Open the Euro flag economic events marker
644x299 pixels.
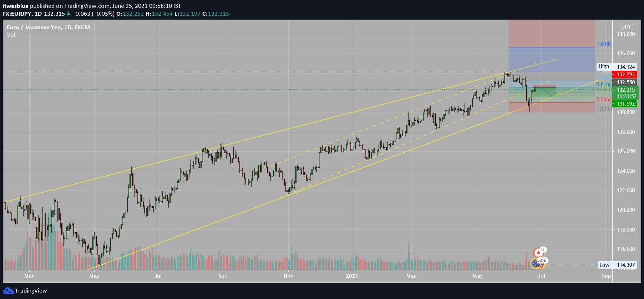[x=536, y=264]
